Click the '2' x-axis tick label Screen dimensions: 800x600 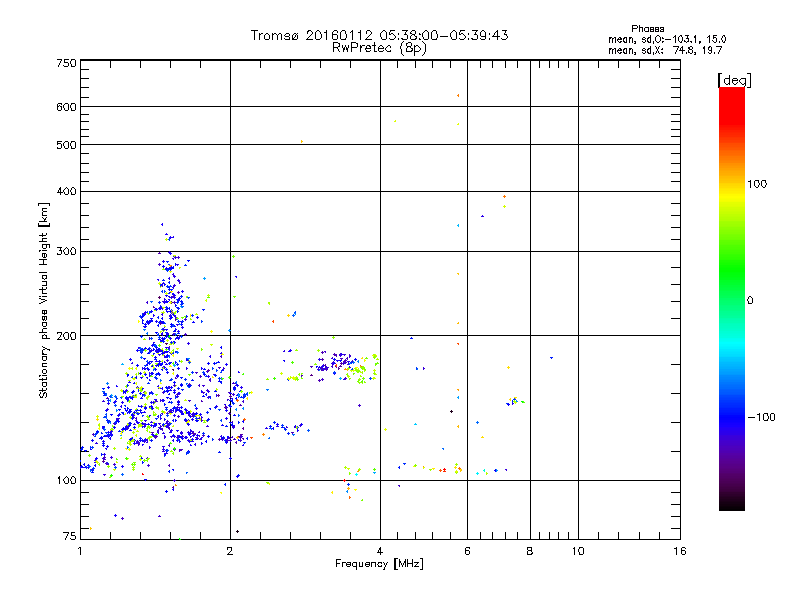tap(230, 551)
